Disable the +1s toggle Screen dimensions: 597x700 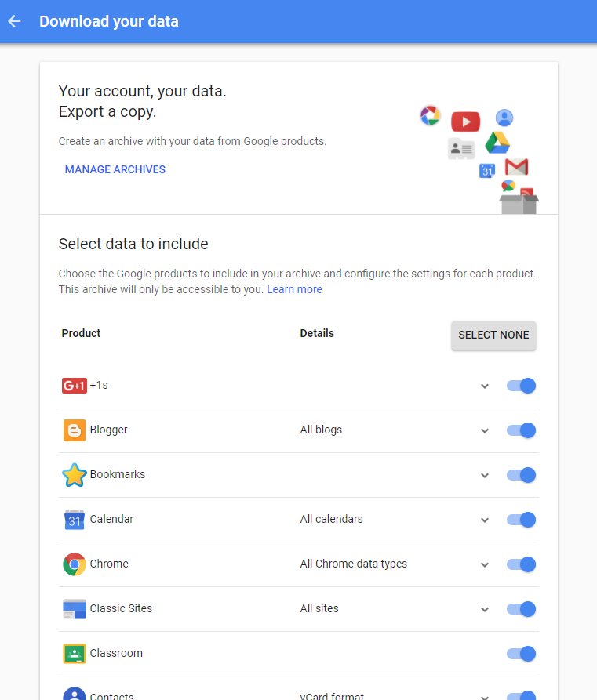click(521, 386)
